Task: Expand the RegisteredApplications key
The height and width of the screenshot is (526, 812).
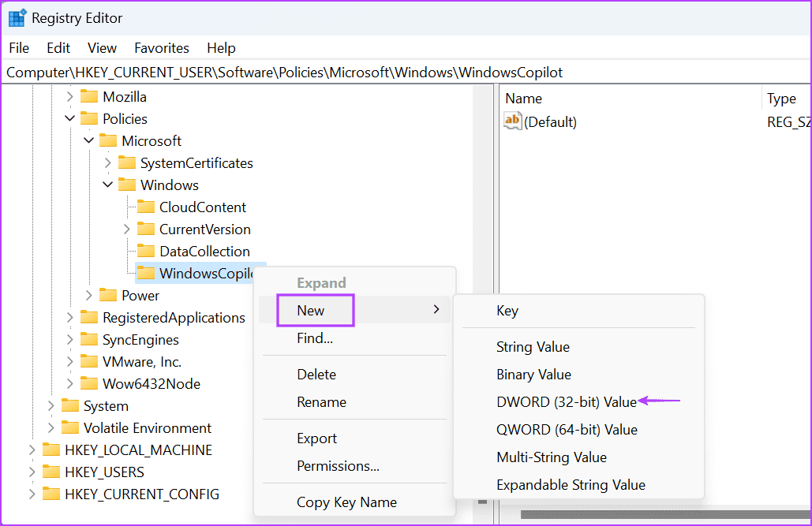Action: pos(70,317)
